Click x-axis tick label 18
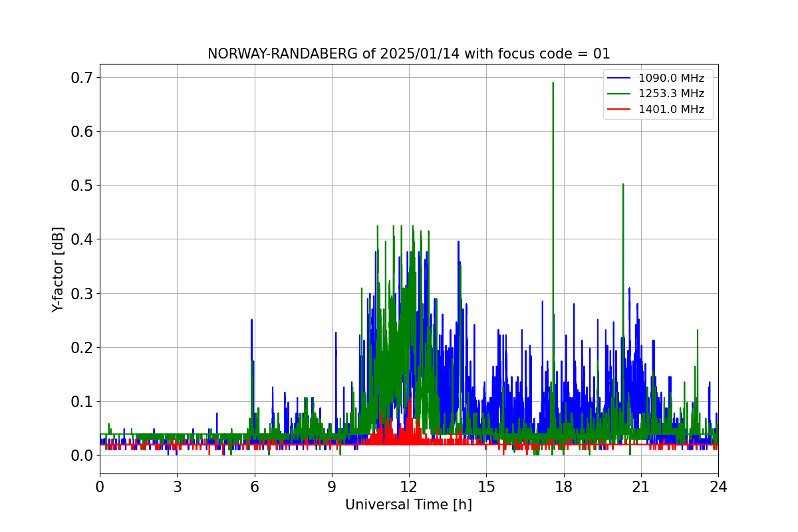The height and width of the screenshot is (532, 798). tap(563, 487)
